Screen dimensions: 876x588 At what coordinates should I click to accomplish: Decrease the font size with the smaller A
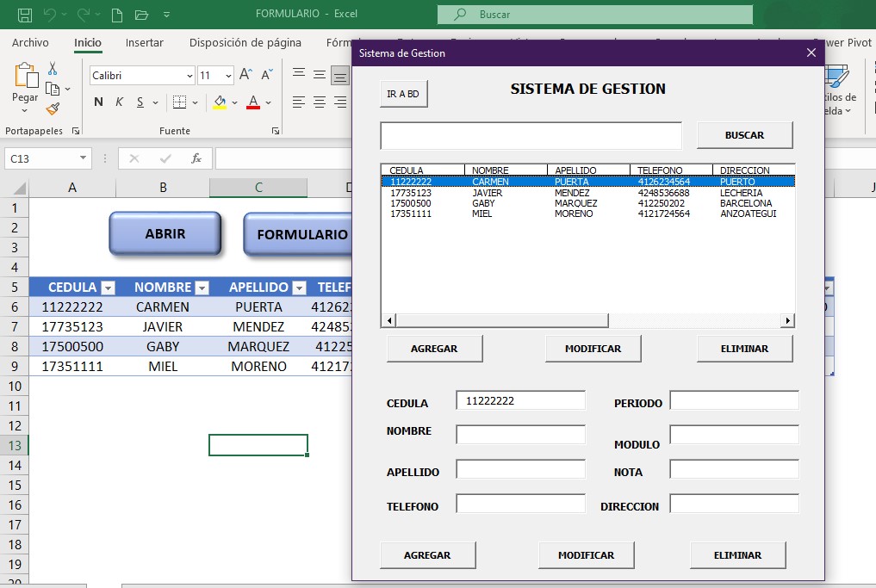pyautogui.click(x=266, y=75)
